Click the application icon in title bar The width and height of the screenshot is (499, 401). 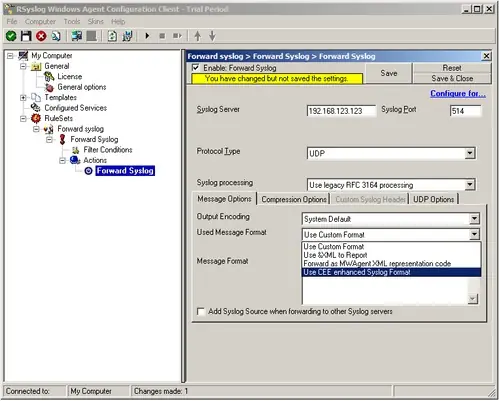9,9
